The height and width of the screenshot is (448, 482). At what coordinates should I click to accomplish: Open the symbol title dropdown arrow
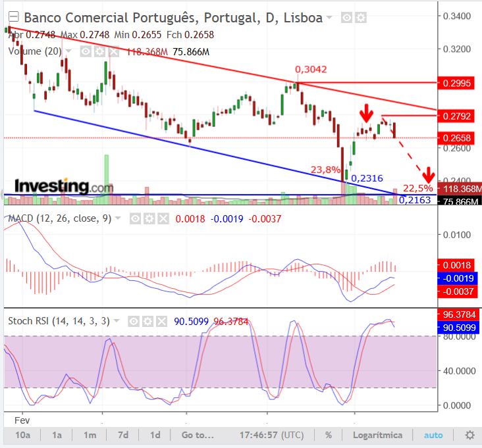[x=329, y=18]
